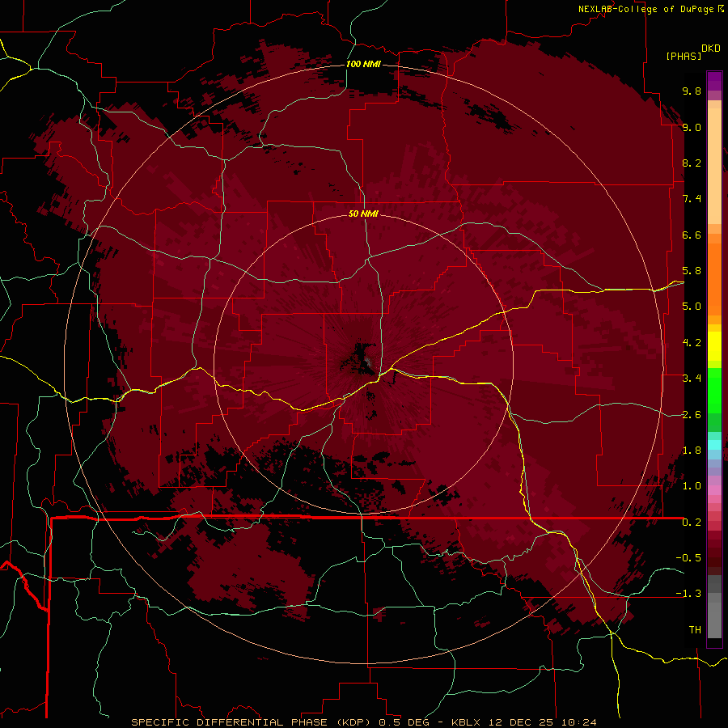
Task: Click the 8.2 legend value
Action: [692, 163]
